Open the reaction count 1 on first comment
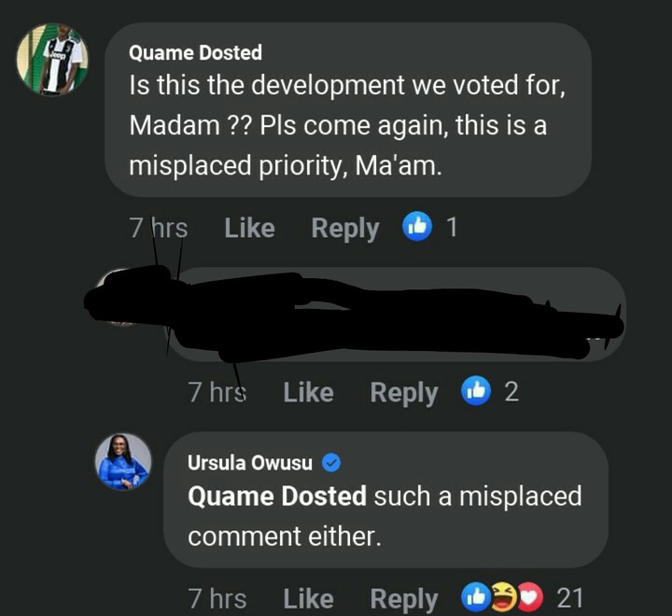672x616 pixels. point(452,227)
